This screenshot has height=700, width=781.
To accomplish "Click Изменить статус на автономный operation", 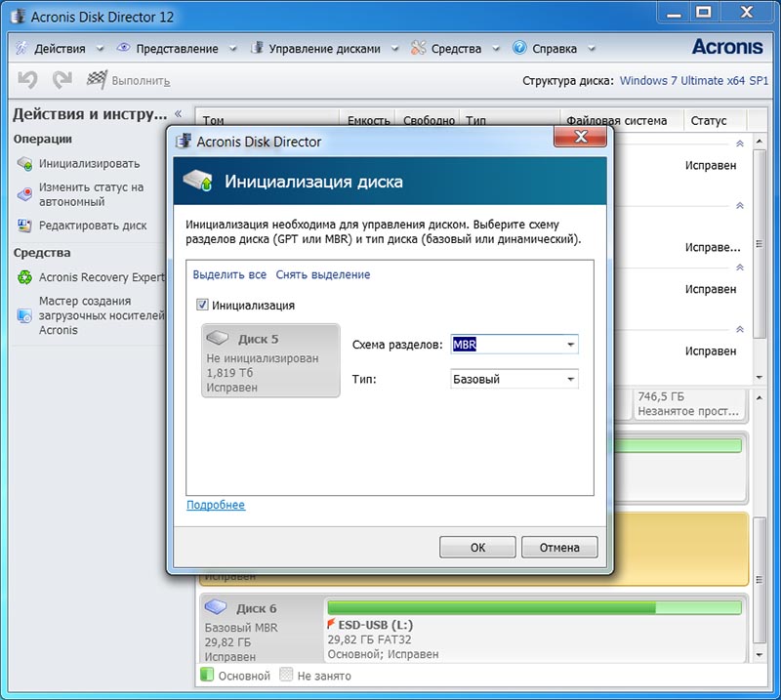I will click(91, 194).
